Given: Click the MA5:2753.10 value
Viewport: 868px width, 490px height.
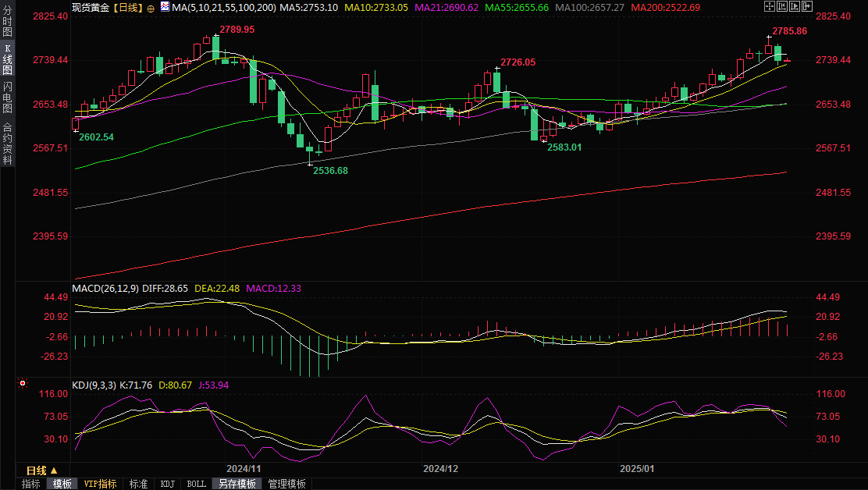Looking at the screenshot, I should (309, 8).
